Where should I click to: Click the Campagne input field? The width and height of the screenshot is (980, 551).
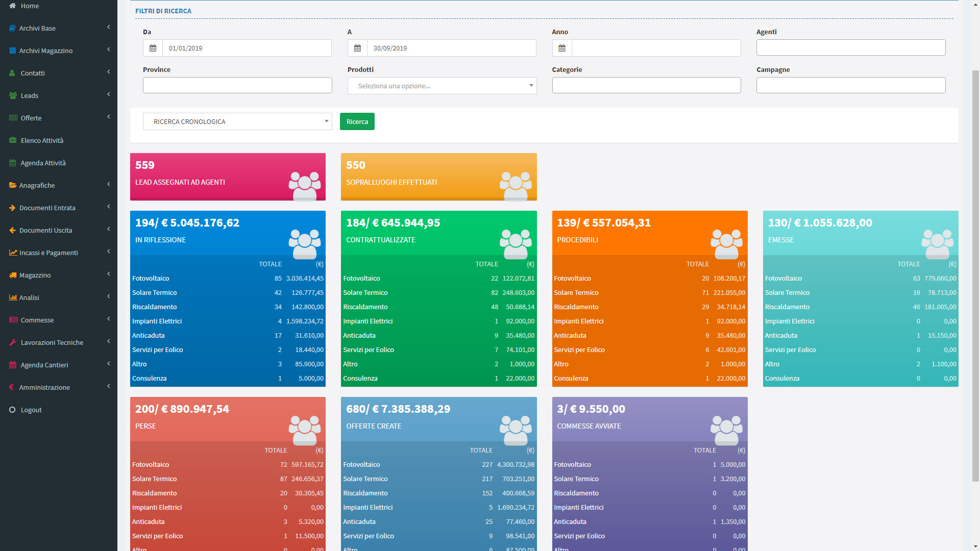pos(851,85)
